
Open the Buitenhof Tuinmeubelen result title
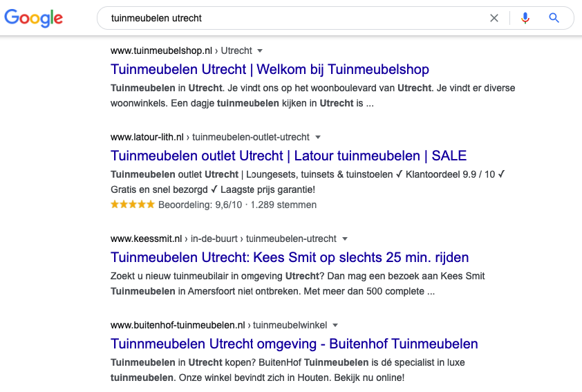(294, 344)
